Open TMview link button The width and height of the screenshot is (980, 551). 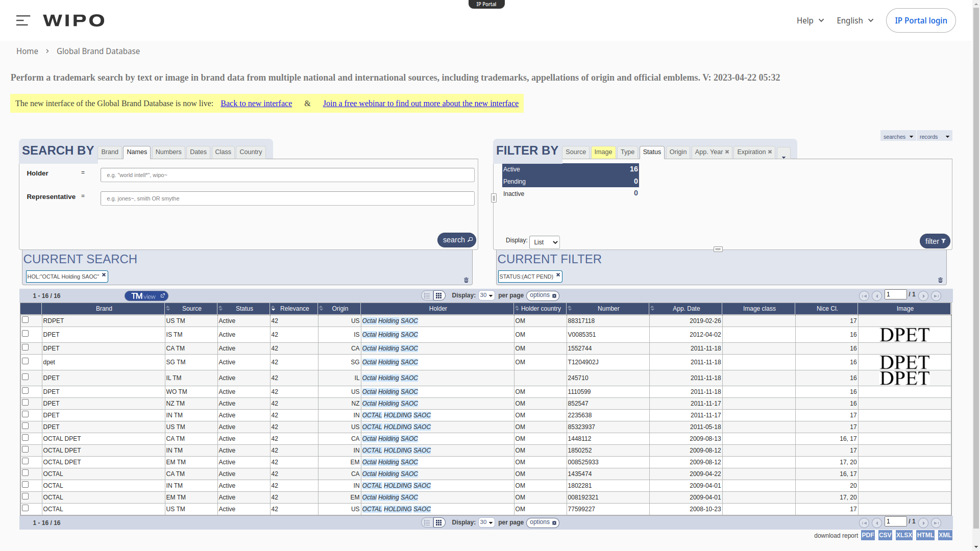(x=146, y=296)
